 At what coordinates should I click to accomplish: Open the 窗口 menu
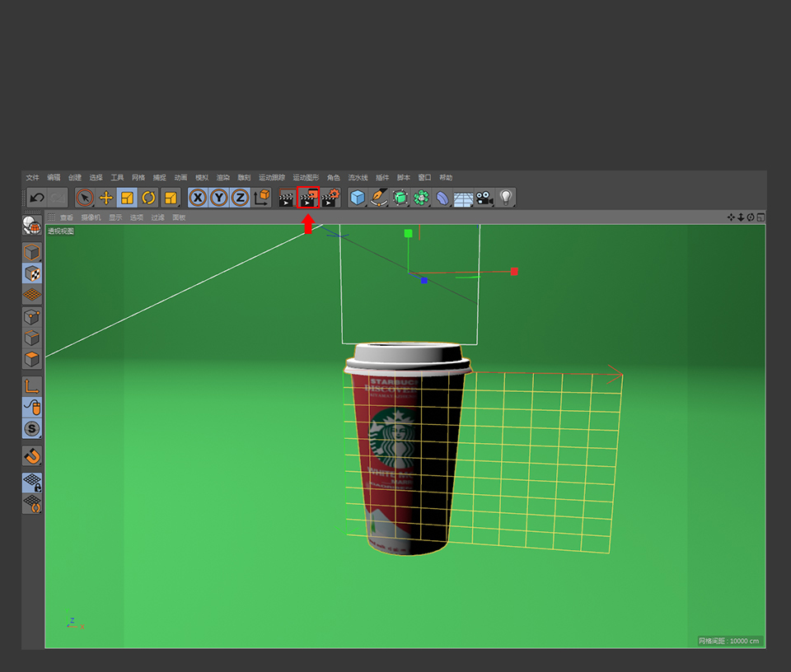pyautogui.click(x=425, y=177)
